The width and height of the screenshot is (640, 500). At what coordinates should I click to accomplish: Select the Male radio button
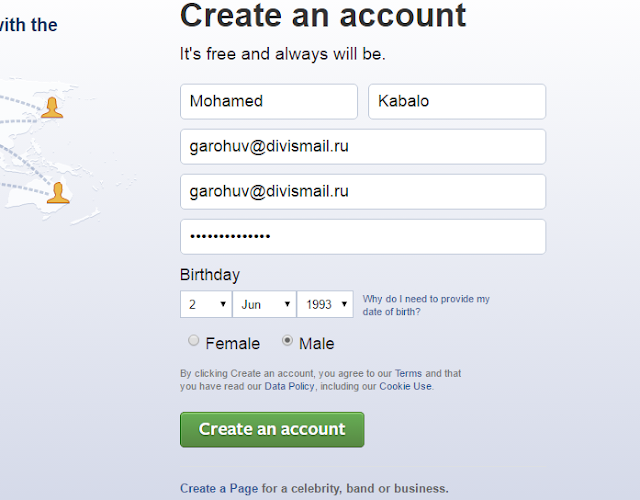[x=288, y=341]
